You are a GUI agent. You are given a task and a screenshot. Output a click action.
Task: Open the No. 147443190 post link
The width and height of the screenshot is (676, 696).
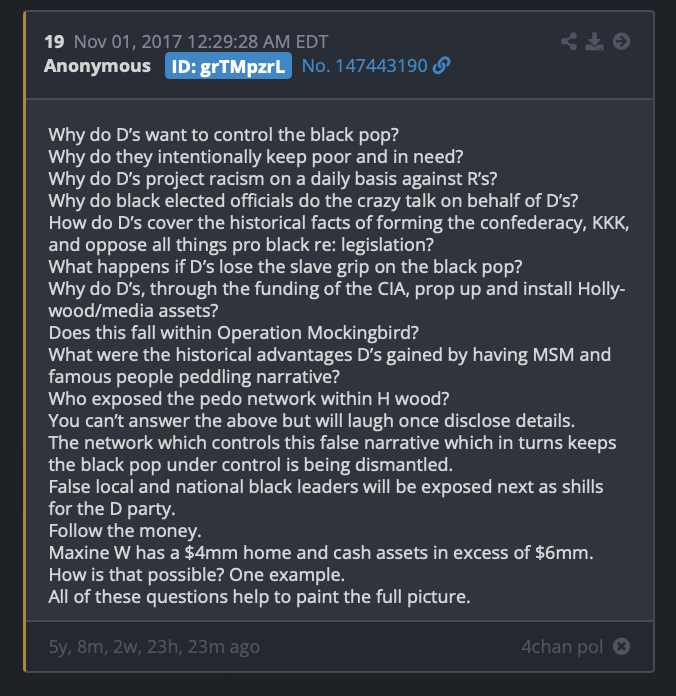point(364,66)
